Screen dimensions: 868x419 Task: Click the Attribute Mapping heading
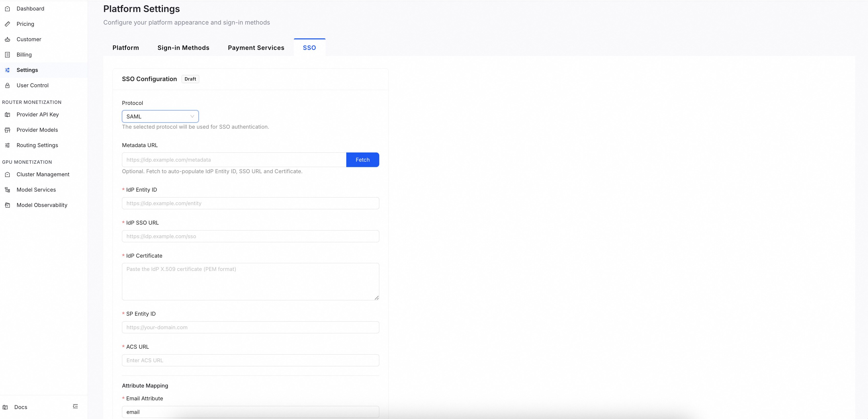(145, 386)
